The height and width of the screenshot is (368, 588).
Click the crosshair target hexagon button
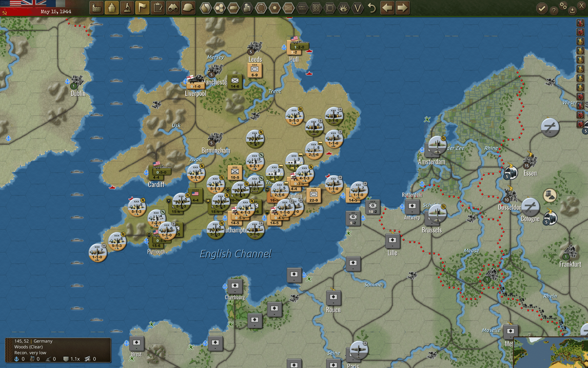coord(261,8)
